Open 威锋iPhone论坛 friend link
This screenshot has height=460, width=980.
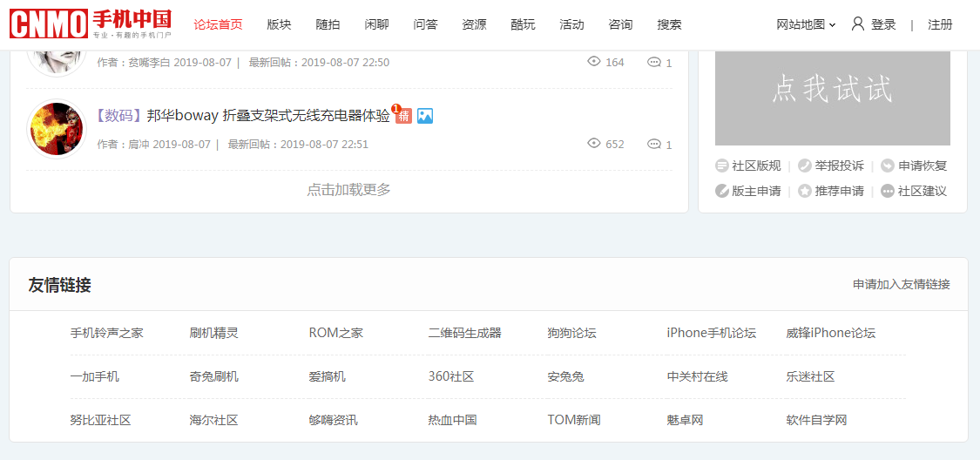click(831, 333)
